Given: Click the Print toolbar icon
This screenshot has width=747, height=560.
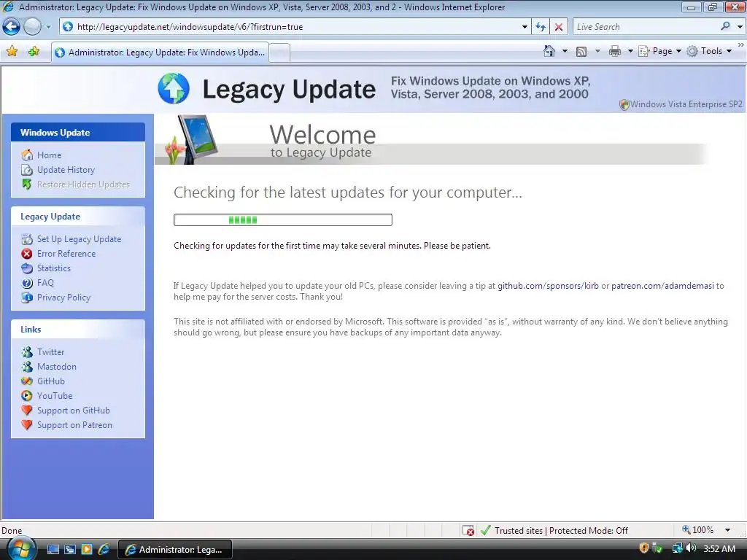Looking at the screenshot, I should [x=615, y=51].
